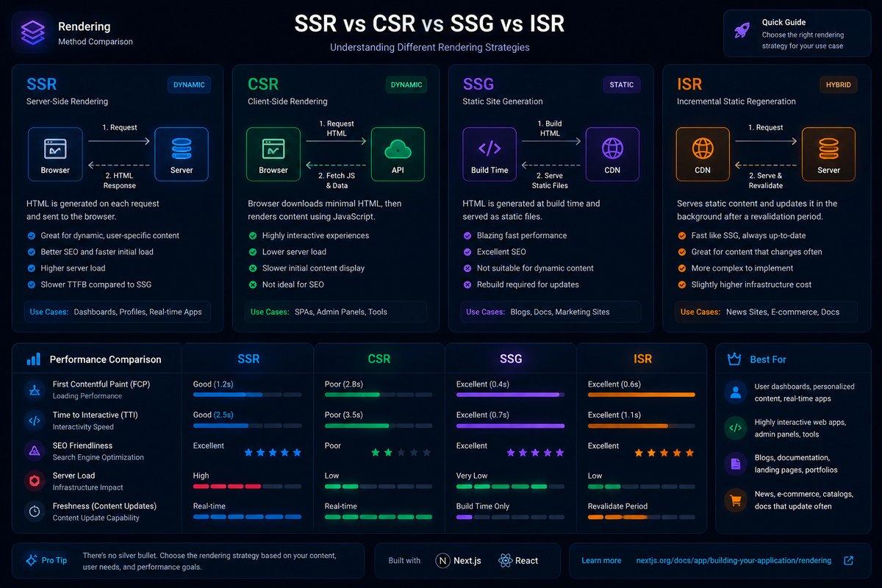Screen dimensions: 882x588
Task: Click the ISR CDN globe icon
Action: click(703, 148)
